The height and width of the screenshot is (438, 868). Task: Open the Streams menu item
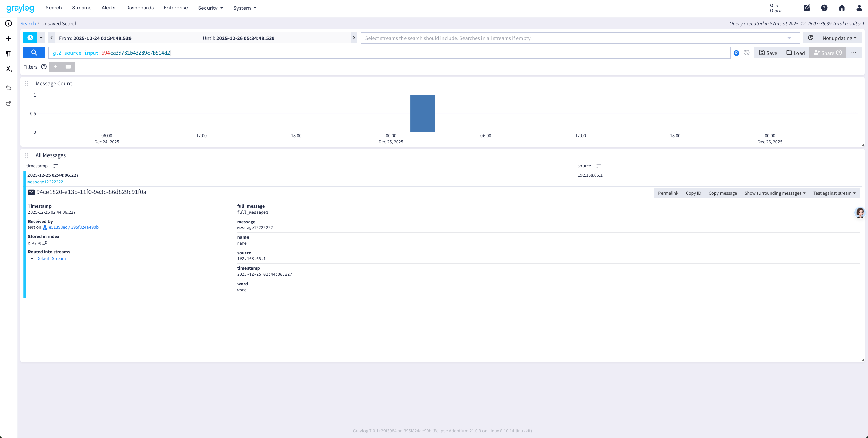click(81, 8)
